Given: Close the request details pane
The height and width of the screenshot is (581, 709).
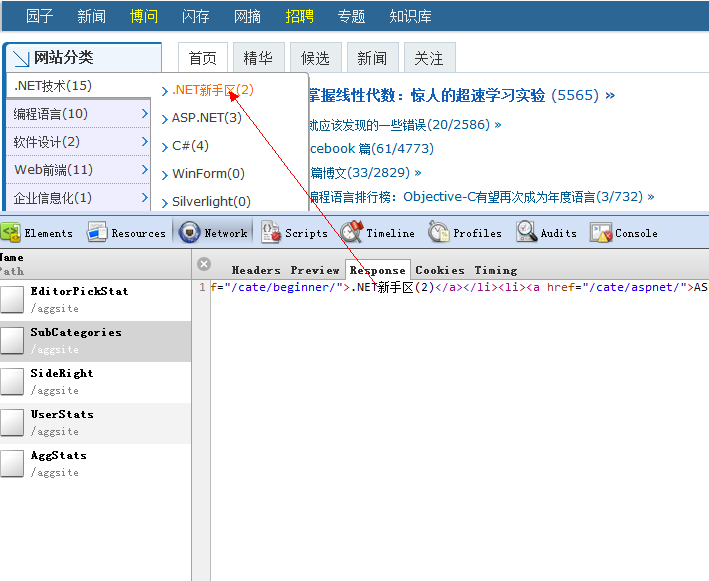Looking at the screenshot, I should 204,264.
